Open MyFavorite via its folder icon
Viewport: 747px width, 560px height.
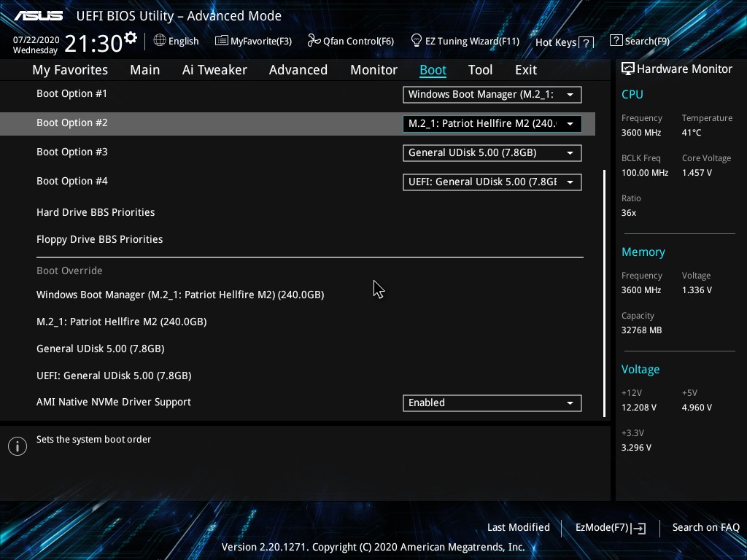[x=222, y=41]
